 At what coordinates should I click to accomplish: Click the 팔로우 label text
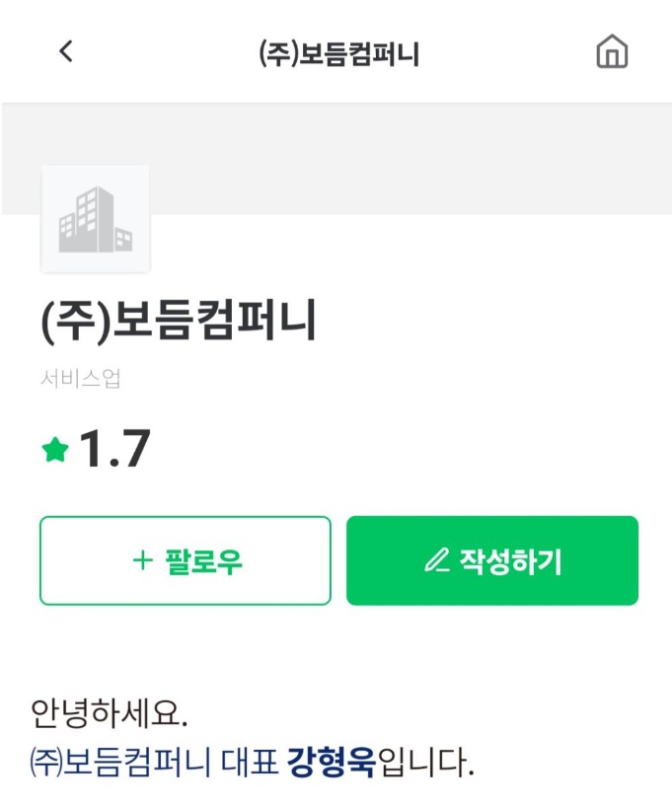click(202, 561)
